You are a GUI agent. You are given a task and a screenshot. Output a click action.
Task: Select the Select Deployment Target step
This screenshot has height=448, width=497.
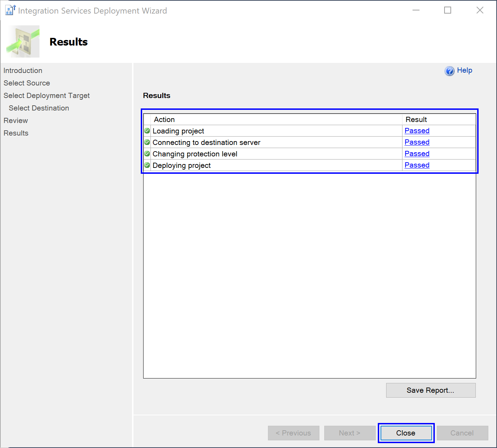47,96
